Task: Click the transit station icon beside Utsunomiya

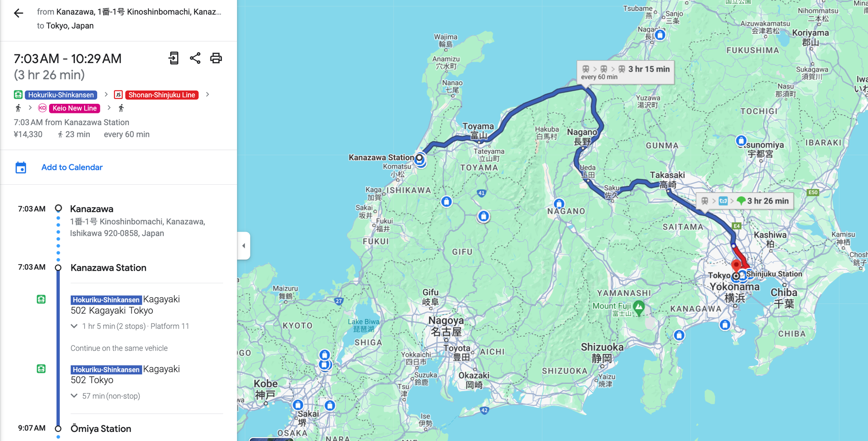Action: (741, 141)
